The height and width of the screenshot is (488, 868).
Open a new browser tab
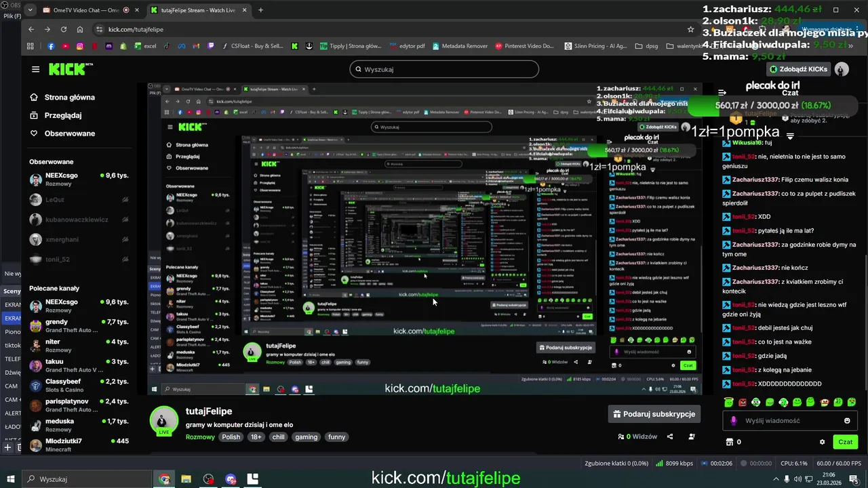[260, 10]
